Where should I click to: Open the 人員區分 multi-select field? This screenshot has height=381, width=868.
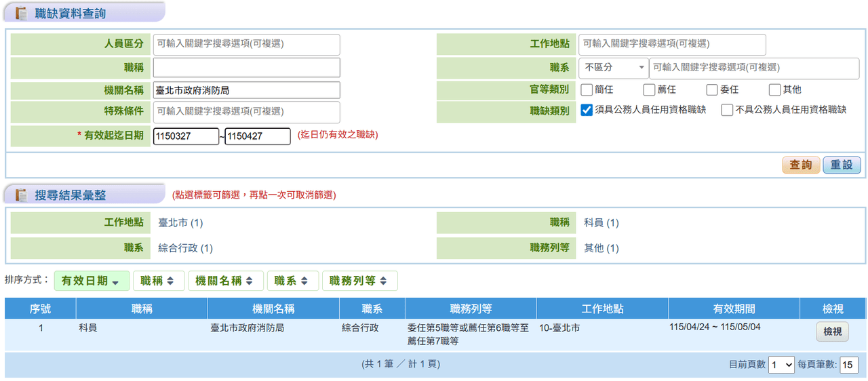coord(246,44)
